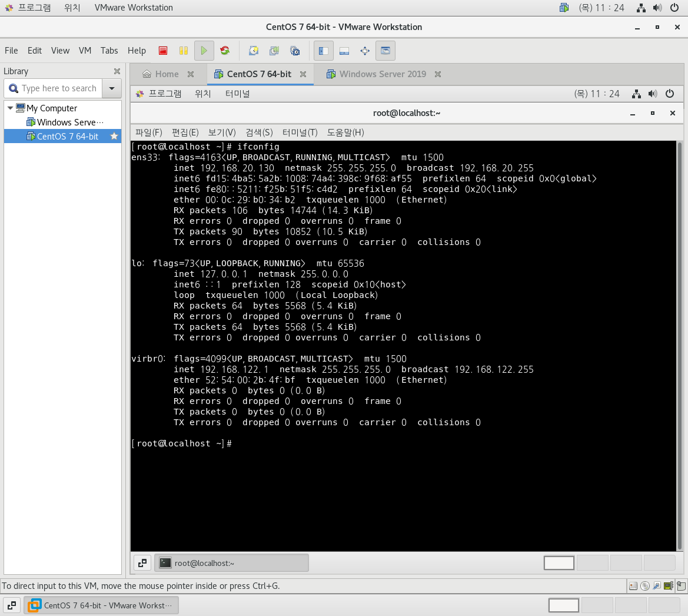
Task: Click the sound card device status icon
Action: pyautogui.click(x=669, y=586)
